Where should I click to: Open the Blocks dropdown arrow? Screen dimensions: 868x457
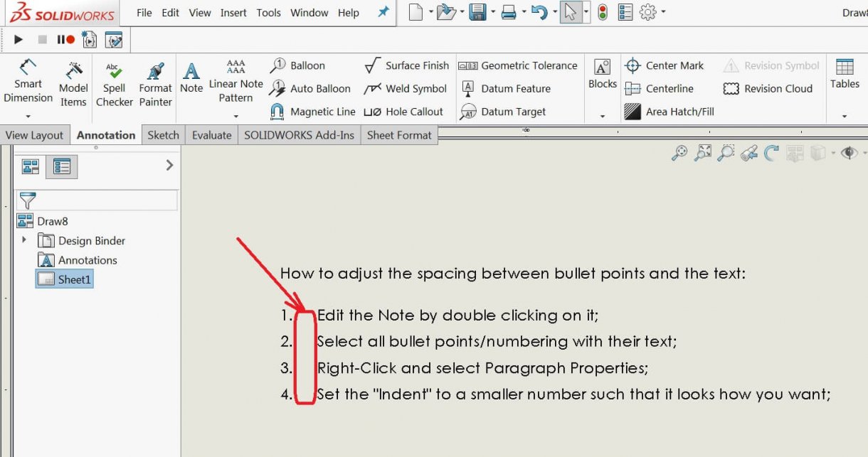(603, 116)
